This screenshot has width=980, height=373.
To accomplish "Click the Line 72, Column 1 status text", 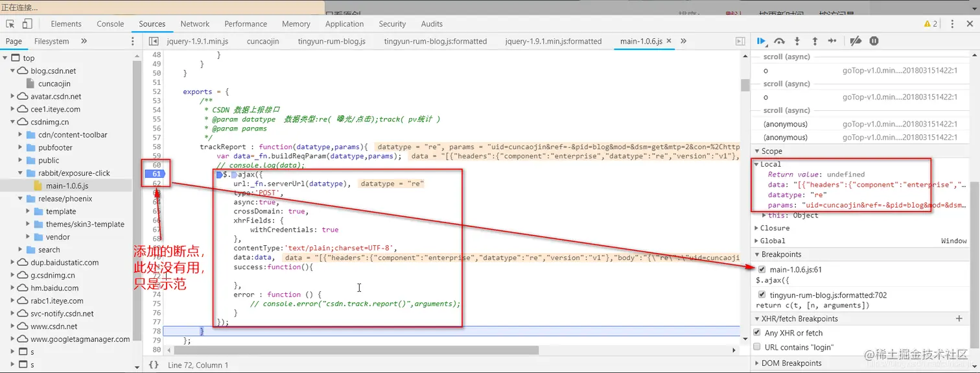I will click(198, 365).
